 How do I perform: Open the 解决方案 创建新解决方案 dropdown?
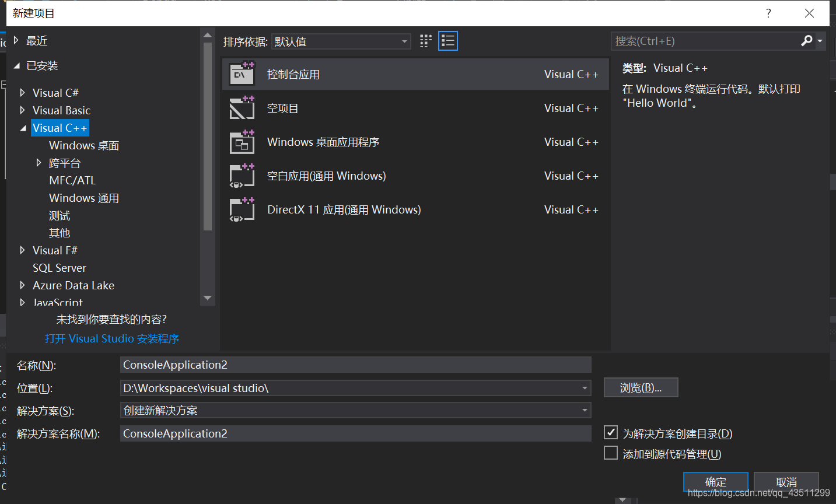[585, 410]
